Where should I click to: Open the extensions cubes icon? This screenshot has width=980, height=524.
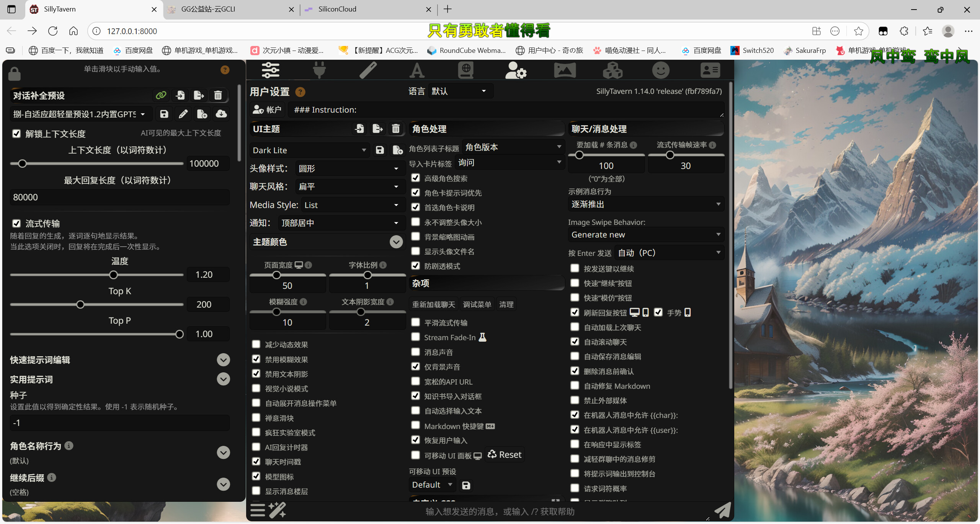pyautogui.click(x=613, y=70)
